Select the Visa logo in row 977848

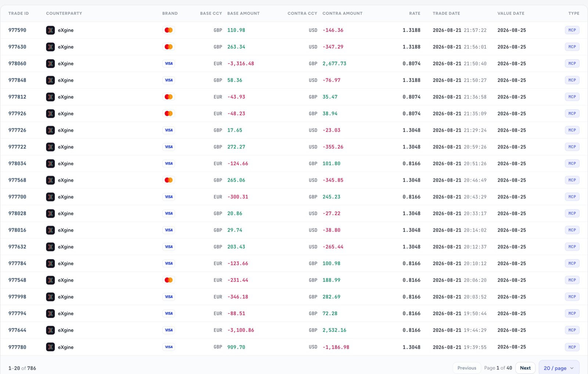point(169,80)
